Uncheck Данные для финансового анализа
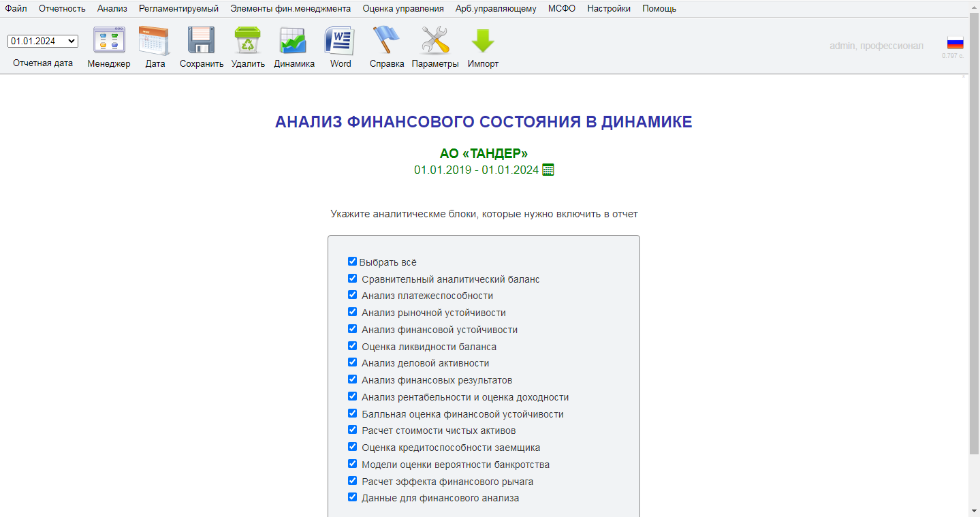The height and width of the screenshot is (517, 980). point(352,497)
